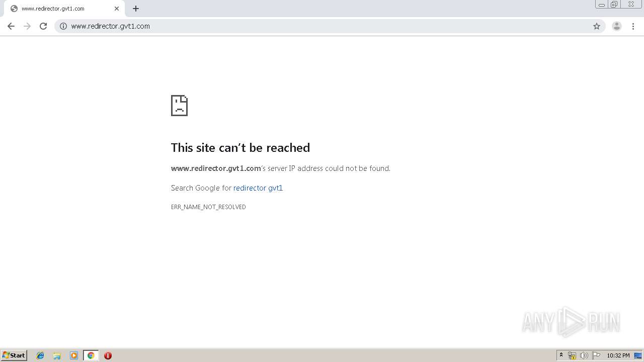Go back using the back arrow
This screenshot has width=644, height=362.
[11, 26]
